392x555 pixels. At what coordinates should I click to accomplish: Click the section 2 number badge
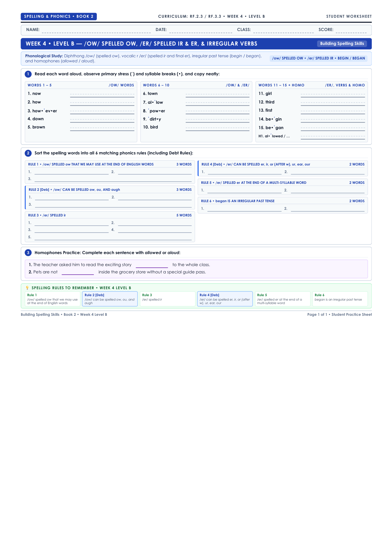click(28, 153)
